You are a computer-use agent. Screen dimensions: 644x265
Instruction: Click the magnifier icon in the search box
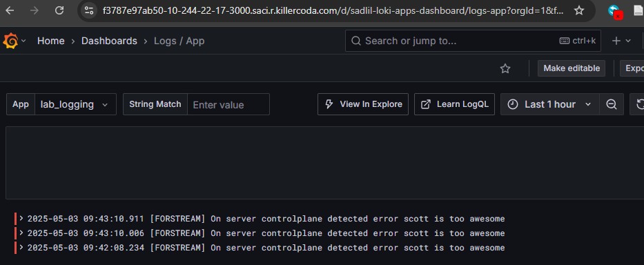(x=356, y=41)
